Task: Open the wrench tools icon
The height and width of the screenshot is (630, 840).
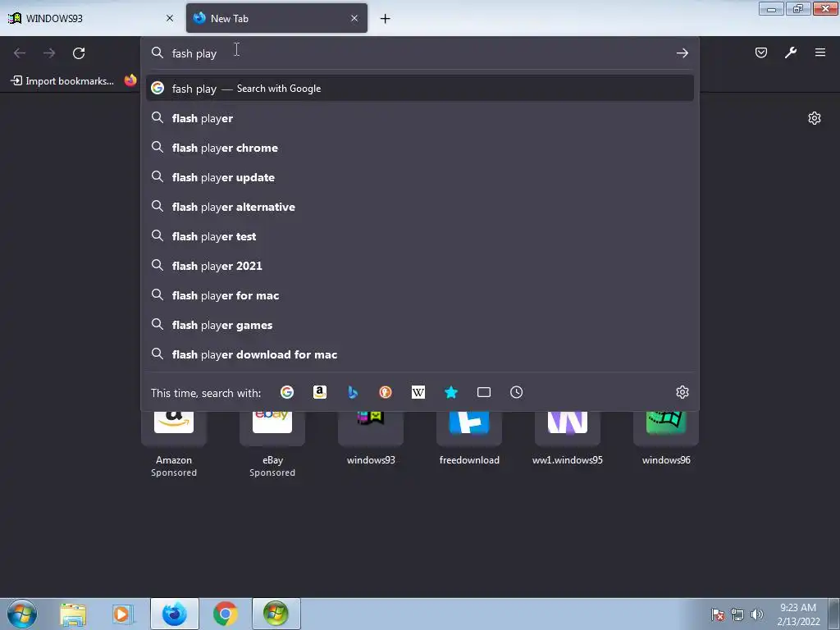Action: 791,52
